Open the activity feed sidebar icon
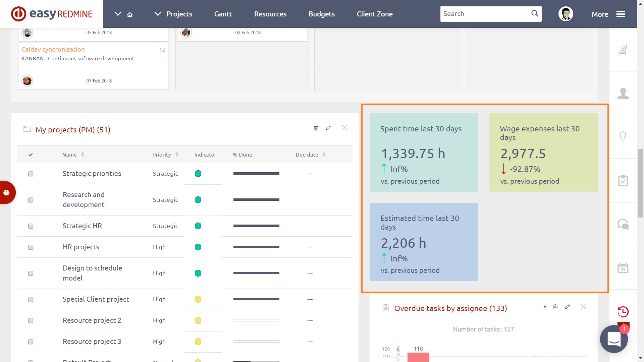 [x=623, y=50]
